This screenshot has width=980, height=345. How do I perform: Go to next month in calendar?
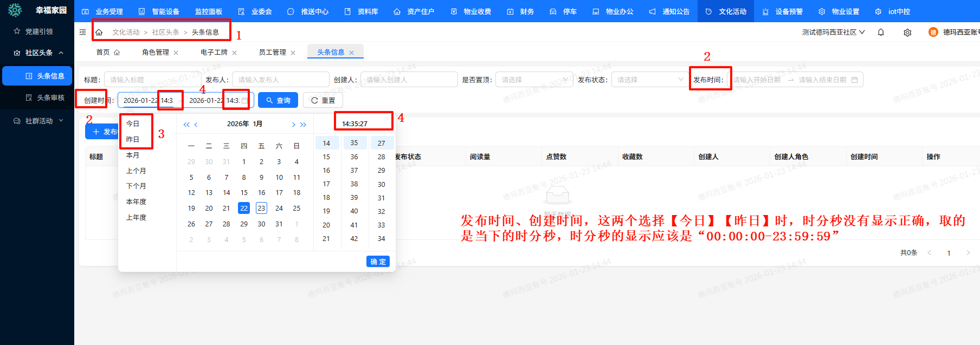tap(293, 125)
